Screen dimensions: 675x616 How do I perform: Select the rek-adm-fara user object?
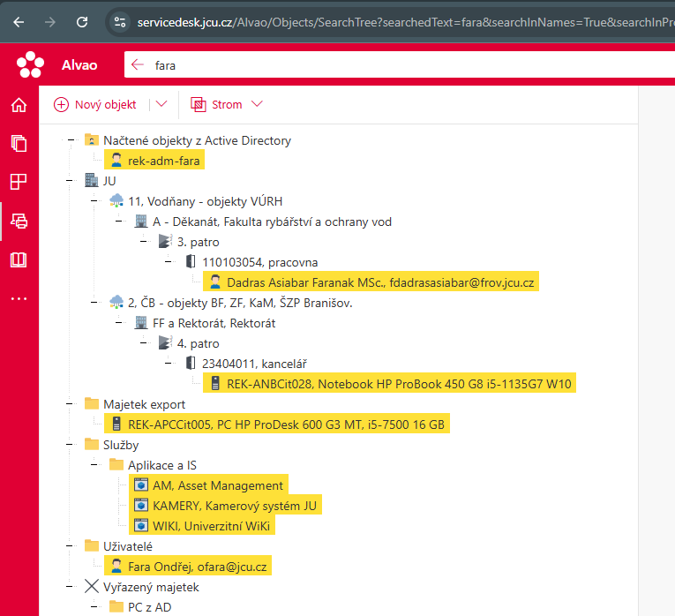(164, 161)
